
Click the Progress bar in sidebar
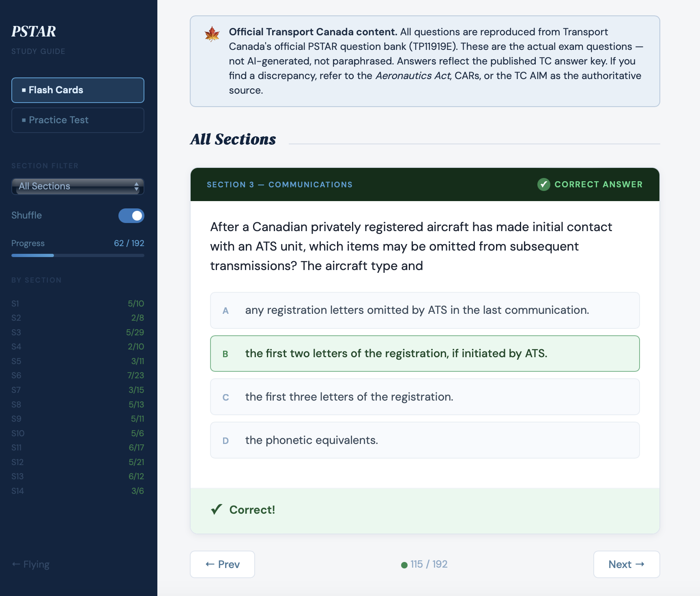(78, 255)
